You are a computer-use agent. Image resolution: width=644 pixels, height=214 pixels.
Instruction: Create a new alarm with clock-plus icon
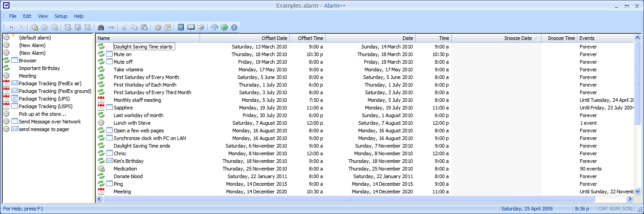(35, 27)
